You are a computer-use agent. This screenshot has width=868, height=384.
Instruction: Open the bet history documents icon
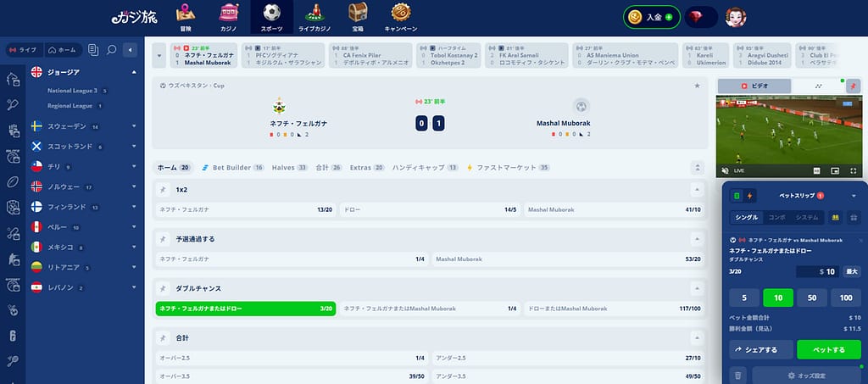93,50
